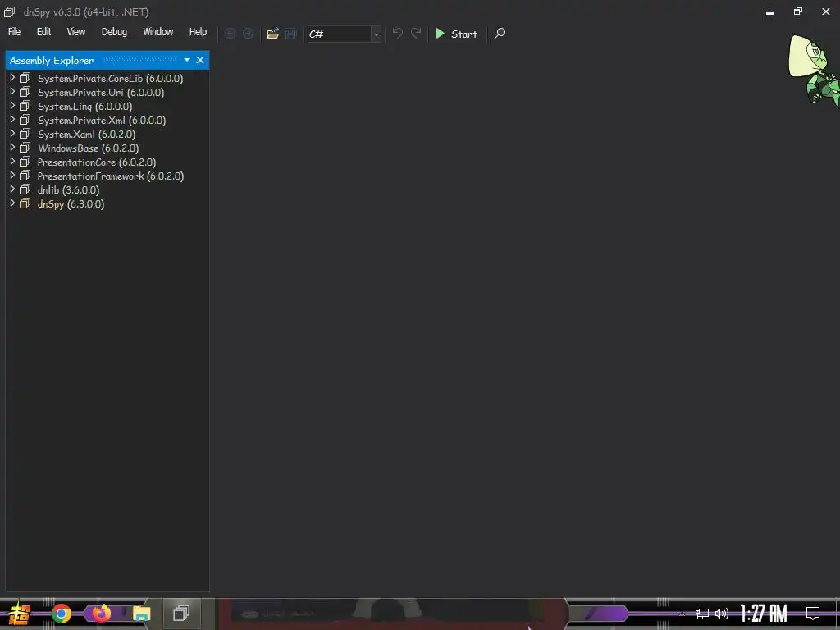Expand the System.Xaml node

(x=12, y=134)
